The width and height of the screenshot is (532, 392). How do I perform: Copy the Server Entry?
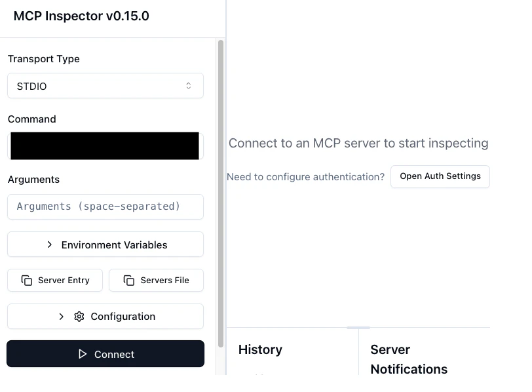tap(56, 281)
